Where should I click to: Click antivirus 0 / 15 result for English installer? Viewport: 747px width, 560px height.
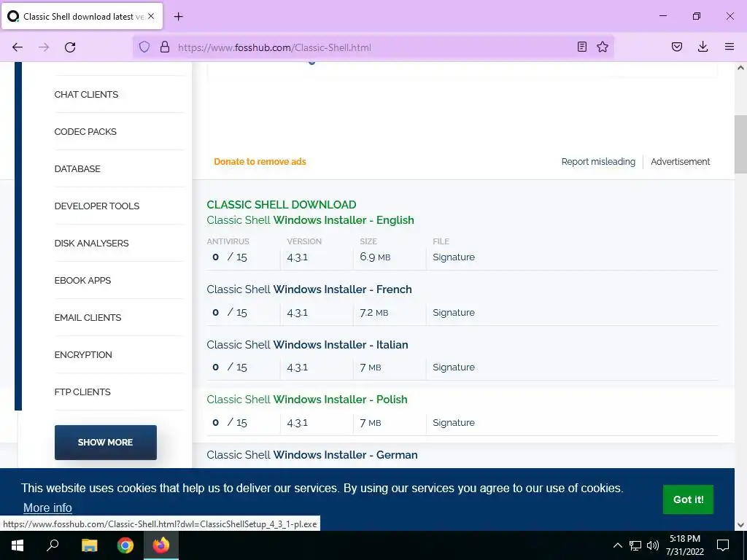[x=230, y=257]
